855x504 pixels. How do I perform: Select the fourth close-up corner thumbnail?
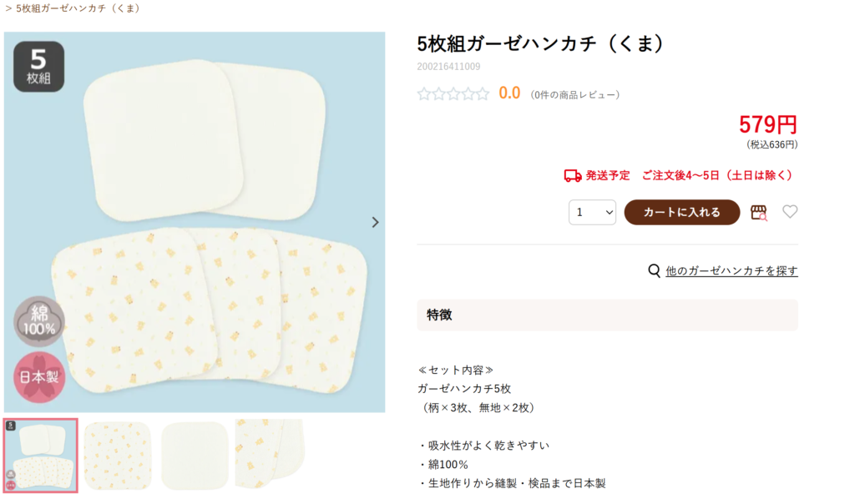click(269, 455)
